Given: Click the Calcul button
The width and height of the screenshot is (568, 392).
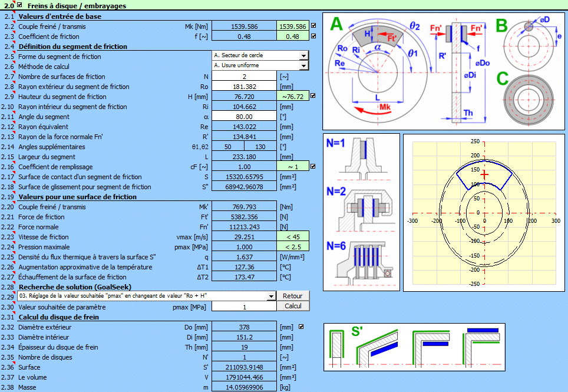Looking at the screenshot, I should tap(293, 306).
